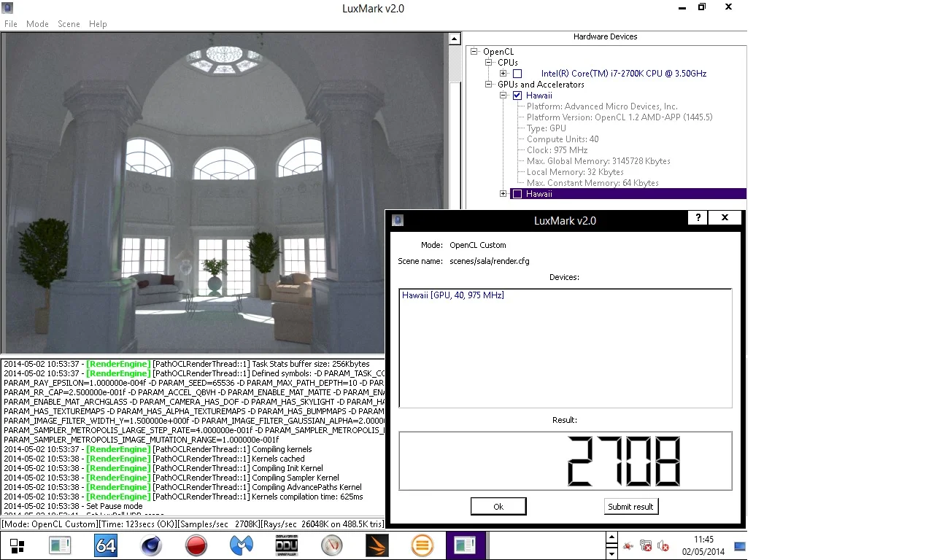The image size is (934, 560).
Task: Open the 3DMark taskbar icon
Action: click(x=377, y=545)
